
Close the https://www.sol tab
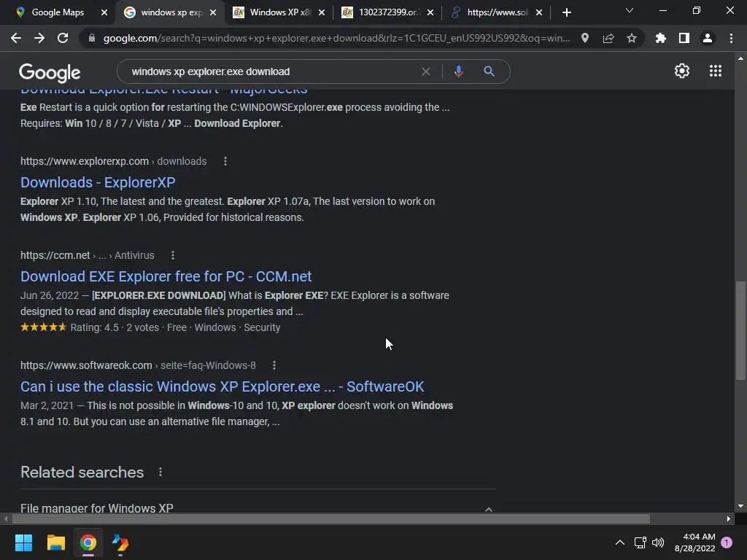click(x=539, y=12)
